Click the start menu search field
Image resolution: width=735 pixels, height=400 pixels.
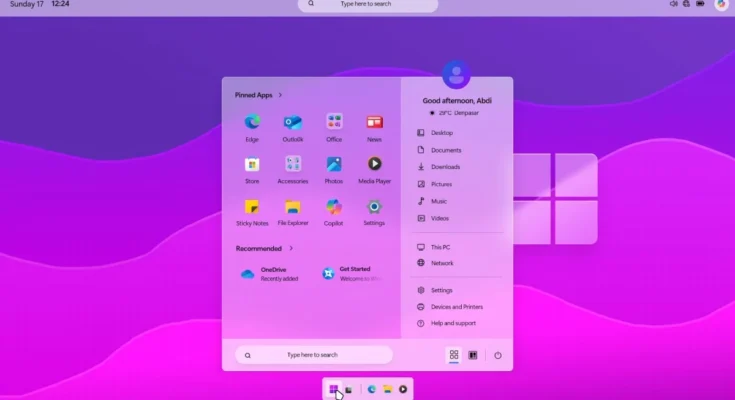point(314,355)
